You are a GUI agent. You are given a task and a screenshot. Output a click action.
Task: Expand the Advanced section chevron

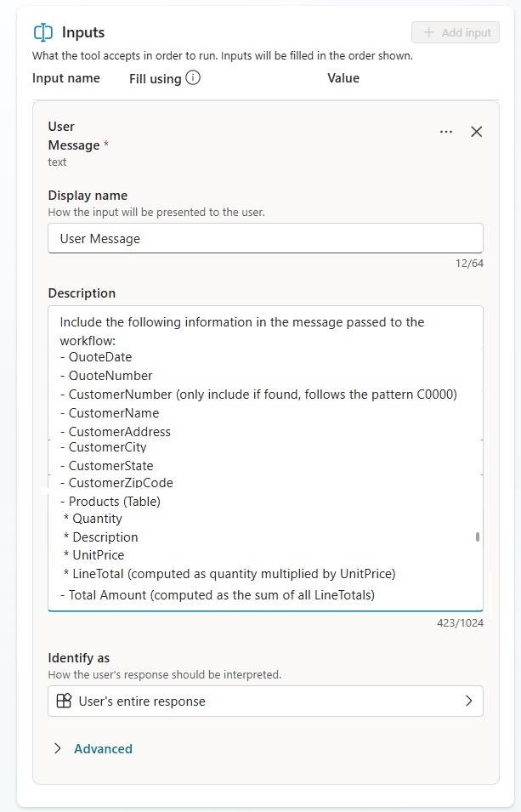[x=58, y=749]
